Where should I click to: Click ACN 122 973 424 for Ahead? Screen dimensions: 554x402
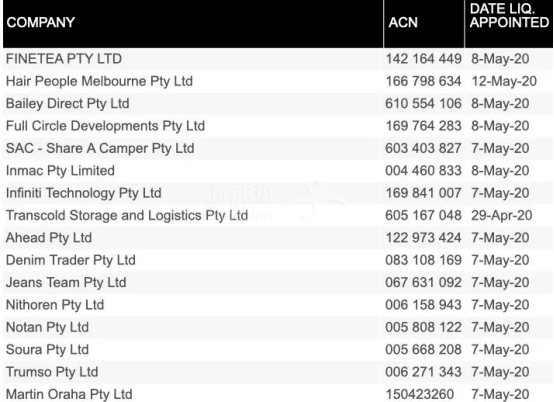(x=423, y=238)
